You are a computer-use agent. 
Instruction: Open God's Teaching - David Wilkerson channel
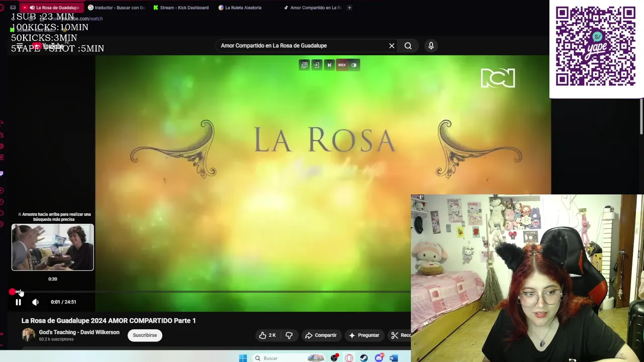point(79,332)
